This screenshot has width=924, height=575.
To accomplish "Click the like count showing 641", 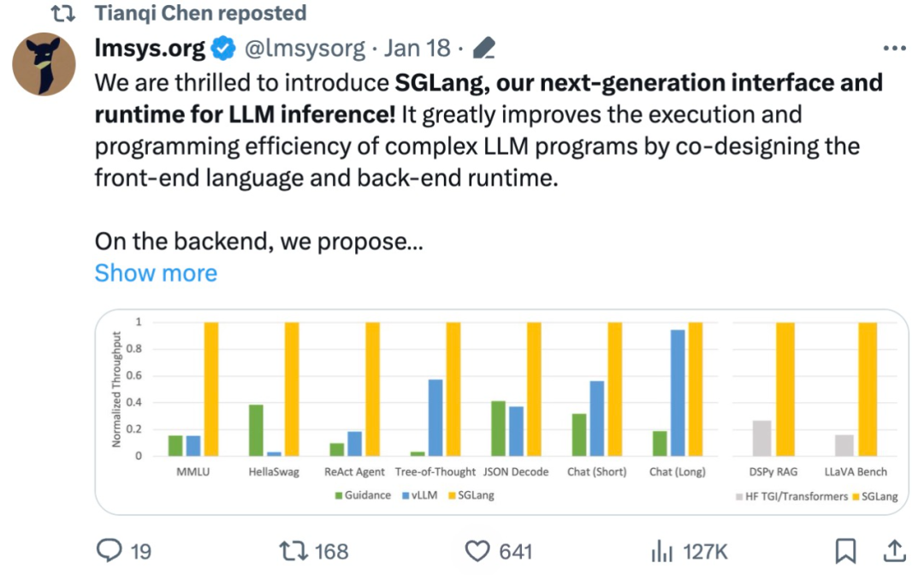I will [514, 551].
